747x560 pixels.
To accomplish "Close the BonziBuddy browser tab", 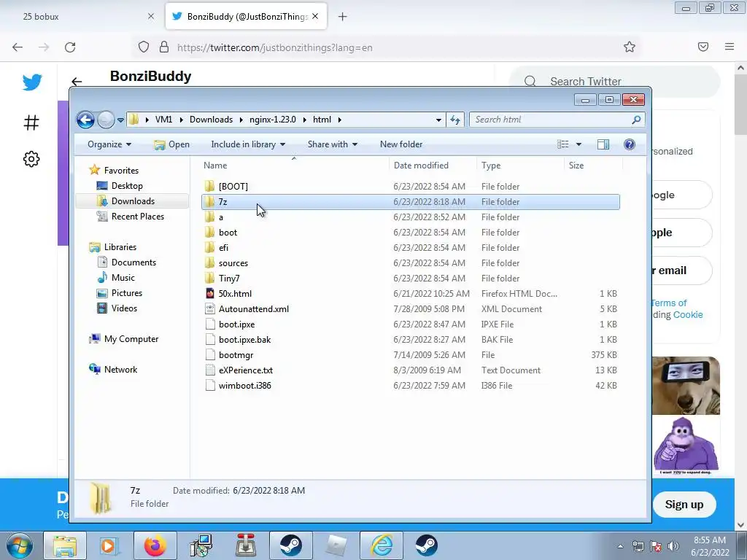I will (315, 16).
